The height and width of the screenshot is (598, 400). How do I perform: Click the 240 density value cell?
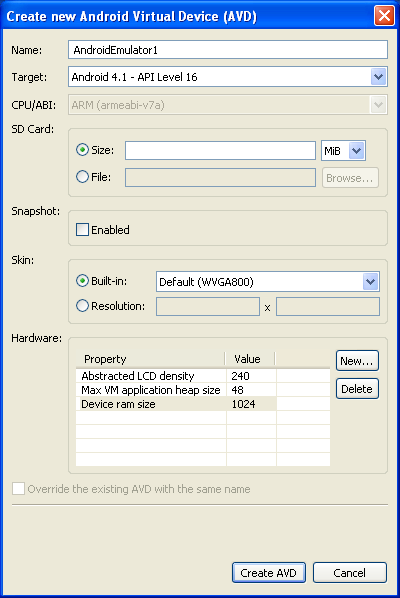[x=251, y=376]
